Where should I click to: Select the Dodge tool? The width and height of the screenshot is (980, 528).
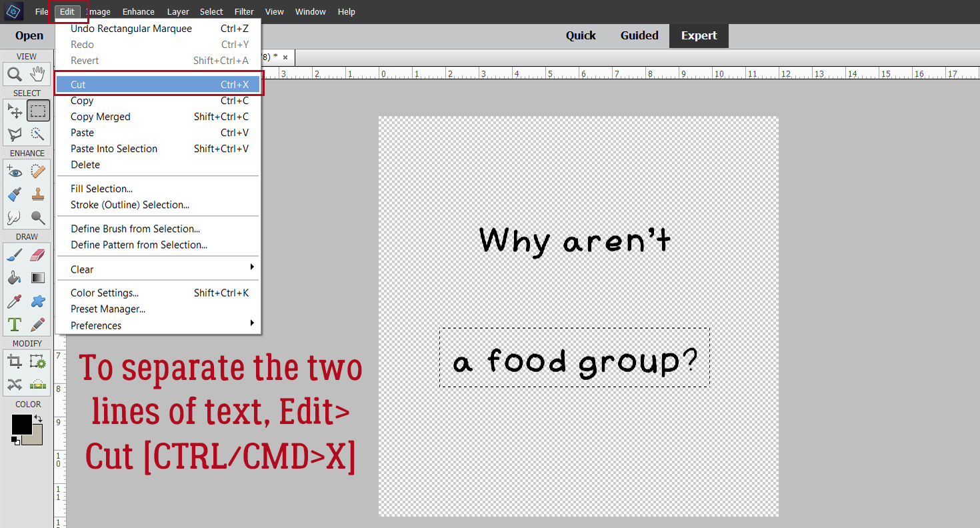[x=38, y=217]
